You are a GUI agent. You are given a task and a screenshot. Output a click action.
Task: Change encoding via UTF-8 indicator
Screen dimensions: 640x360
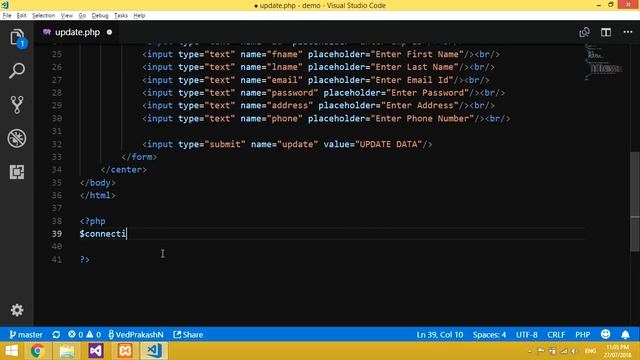(527, 335)
